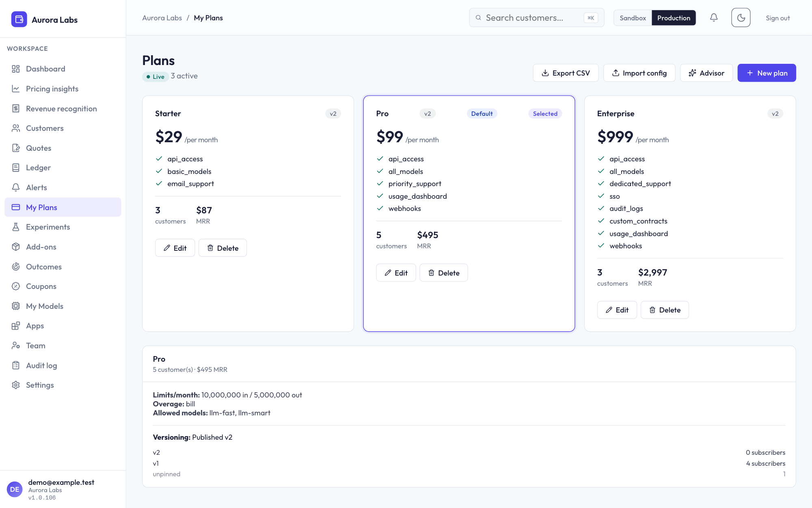Open the demo@example.test account avatar
Screen dimensions: 812x508
point(15,489)
